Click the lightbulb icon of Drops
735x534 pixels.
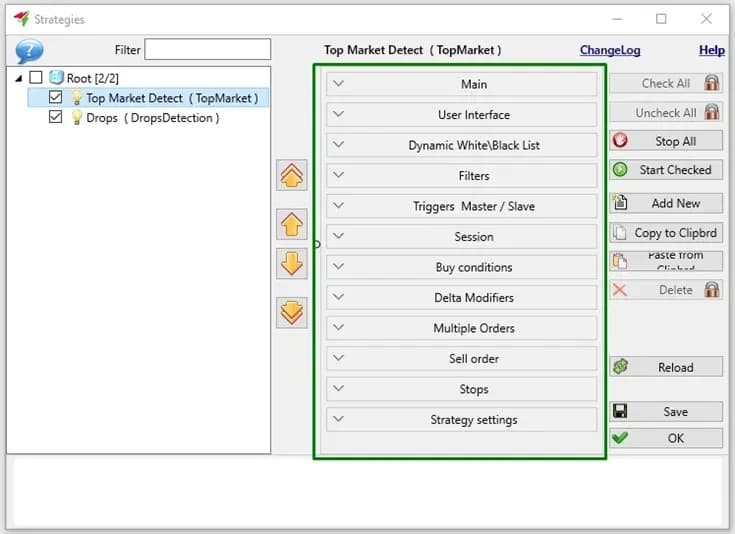click(76, 118)
